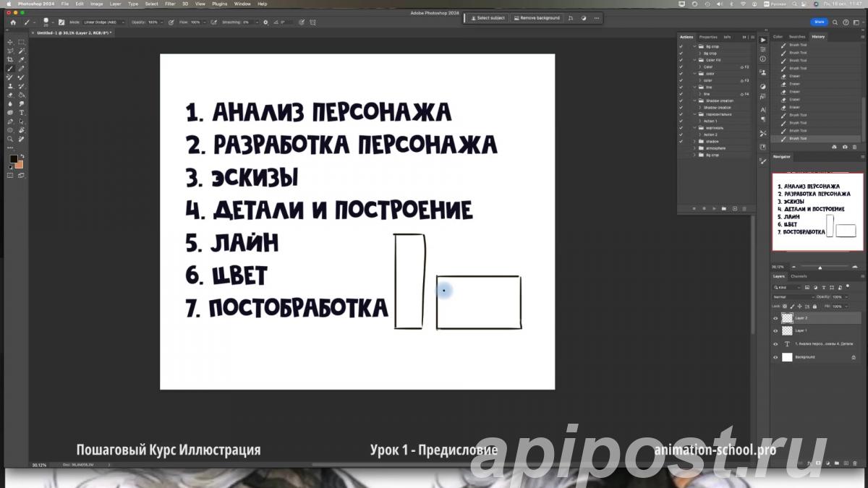Image resolution: width=868 pixels, height=488 pixels.
Task: Open the Window menu
Action: point(242,4)
